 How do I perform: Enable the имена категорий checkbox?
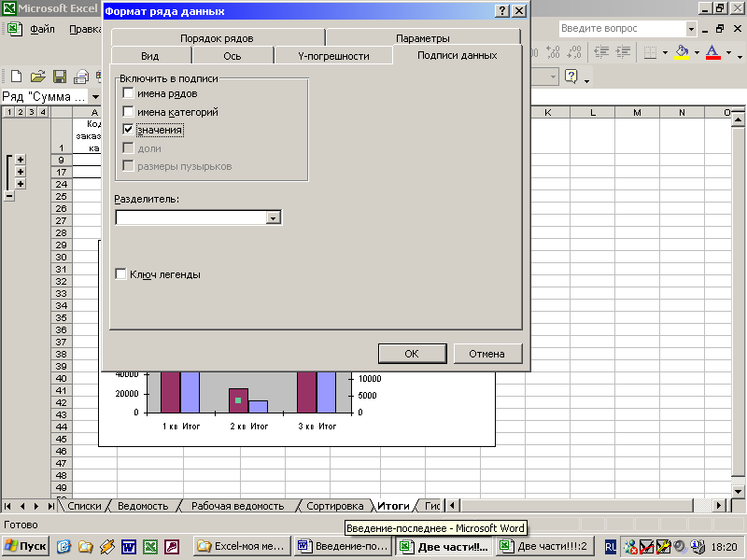pyautogui.click(x=128, y=111)
